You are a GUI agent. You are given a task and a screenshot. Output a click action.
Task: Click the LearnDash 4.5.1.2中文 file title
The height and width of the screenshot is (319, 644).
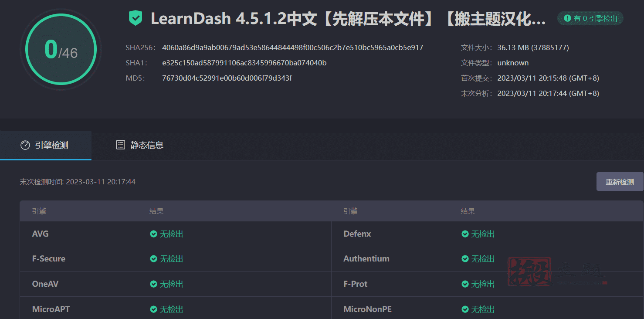[x=348, y=19]
